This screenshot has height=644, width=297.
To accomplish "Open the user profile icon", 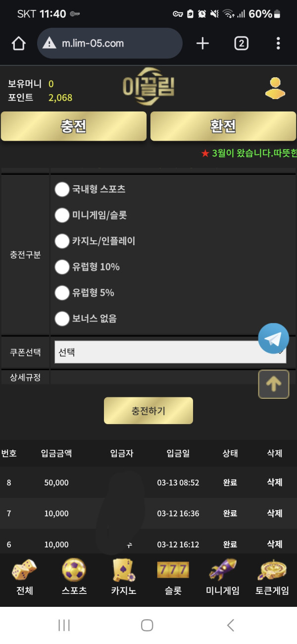I will pos(275,89).
